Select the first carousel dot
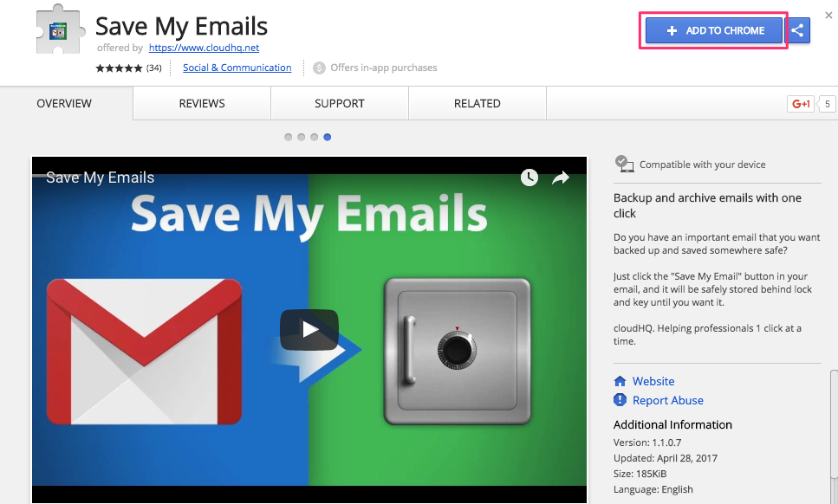838x504 pixels. click(x=289, y=137)
